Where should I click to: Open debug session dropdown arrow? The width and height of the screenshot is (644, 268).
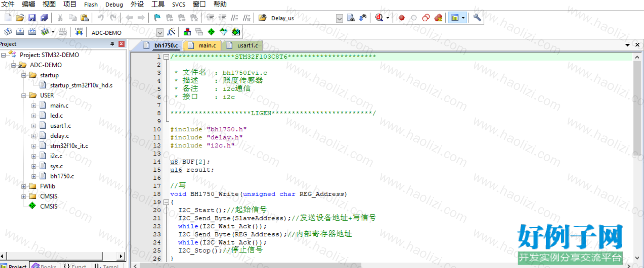388,18
